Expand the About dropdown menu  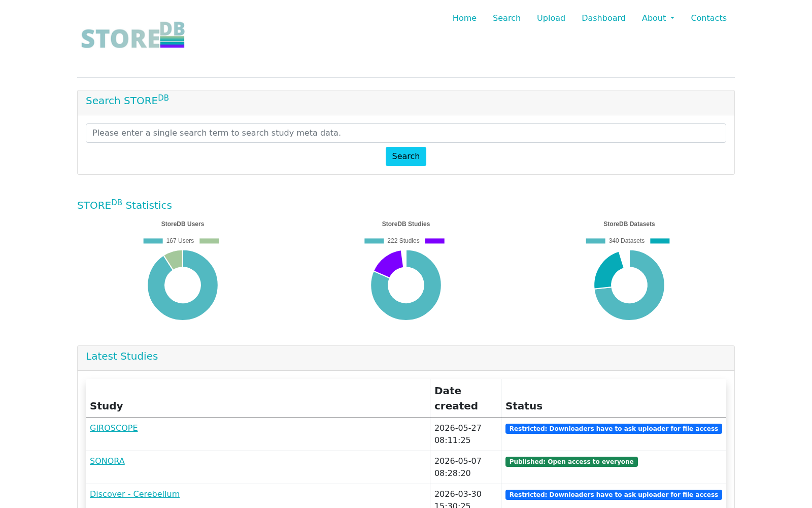(658, 18)
